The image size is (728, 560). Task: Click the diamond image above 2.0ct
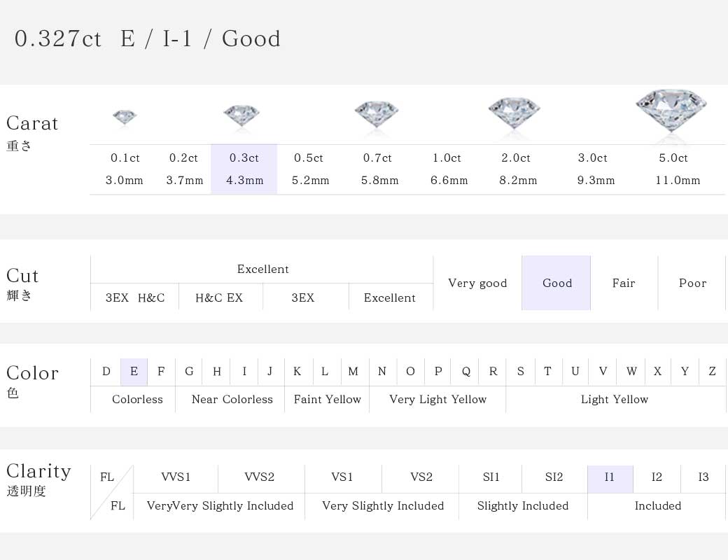514,113
